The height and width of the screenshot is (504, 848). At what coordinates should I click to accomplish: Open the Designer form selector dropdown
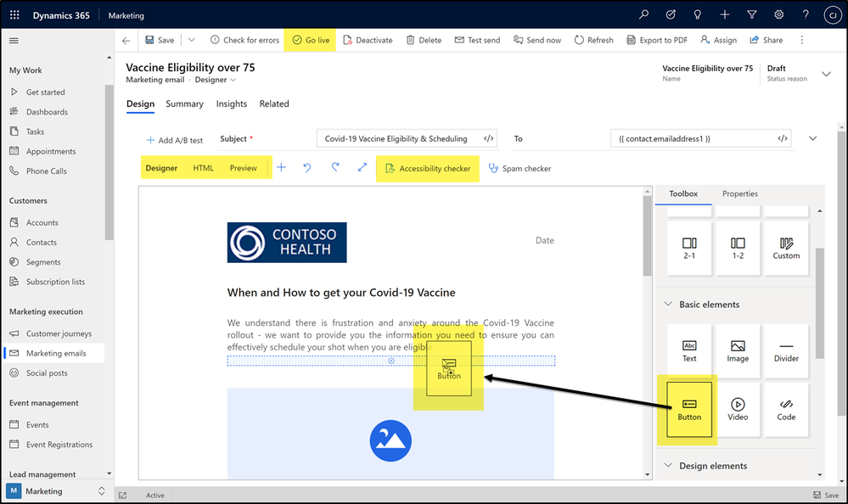click(x=216, y=80)
